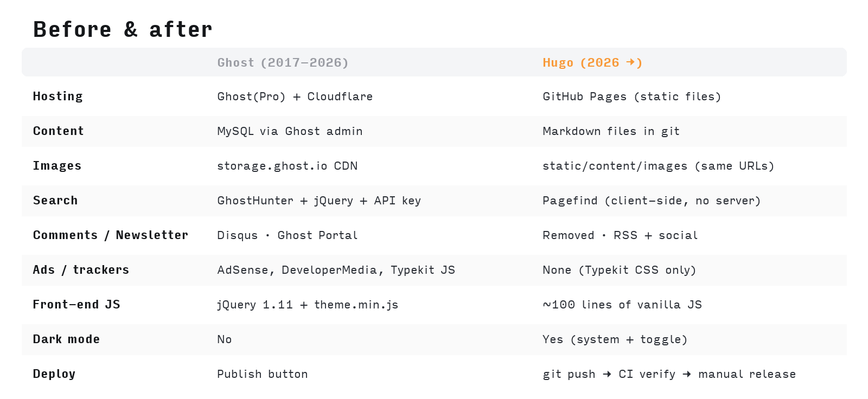The image size is (868, 399).
Task: Select the "Ghost (2017–2026)" column header
Action: click(x=283, y=62)
